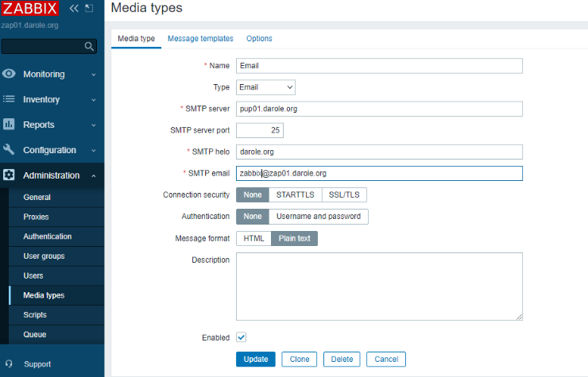Choose HTML message format
The height and width of the screenshot is (377, 588).
[x=253, y=238]
